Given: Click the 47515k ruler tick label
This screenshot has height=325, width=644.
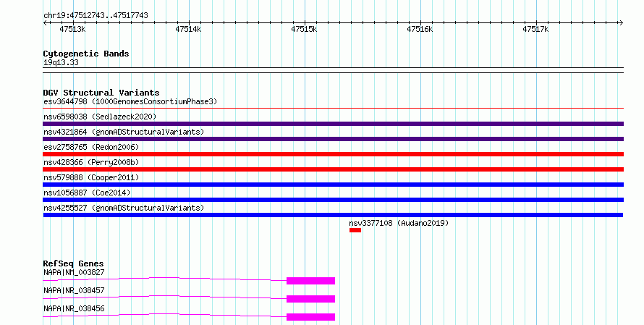Looking at the screenshot, I should [304, 29].
